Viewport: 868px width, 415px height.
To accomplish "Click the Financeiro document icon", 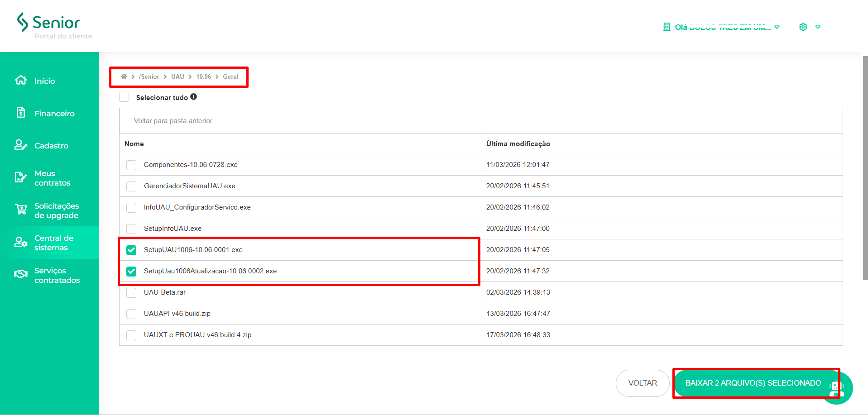I will [21, 113].
